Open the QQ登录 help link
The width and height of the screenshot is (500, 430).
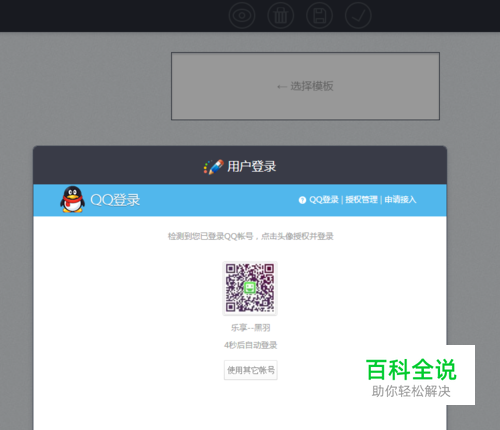[x=324, y=200]
